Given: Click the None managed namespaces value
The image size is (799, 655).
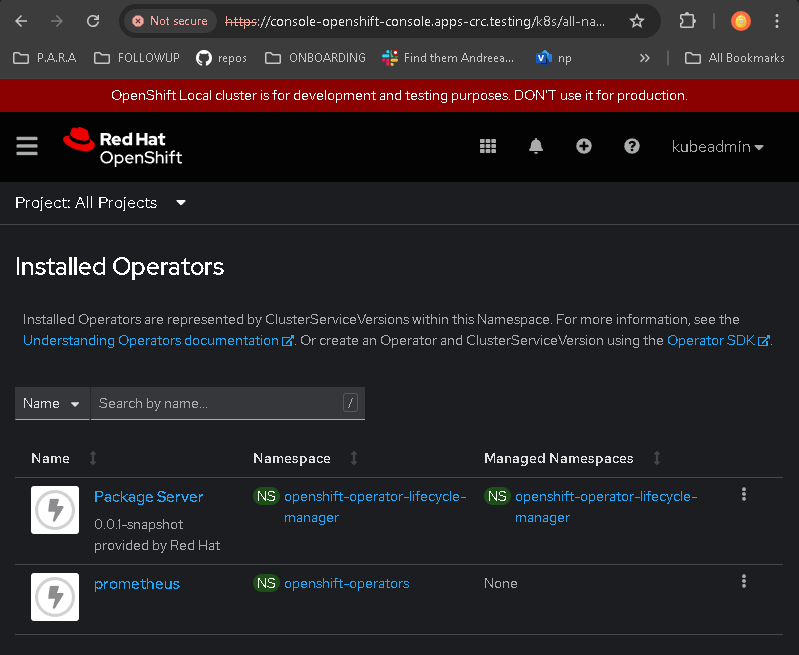Looking at the screenshot, I should pyautogui.click(x=500, y=583).
